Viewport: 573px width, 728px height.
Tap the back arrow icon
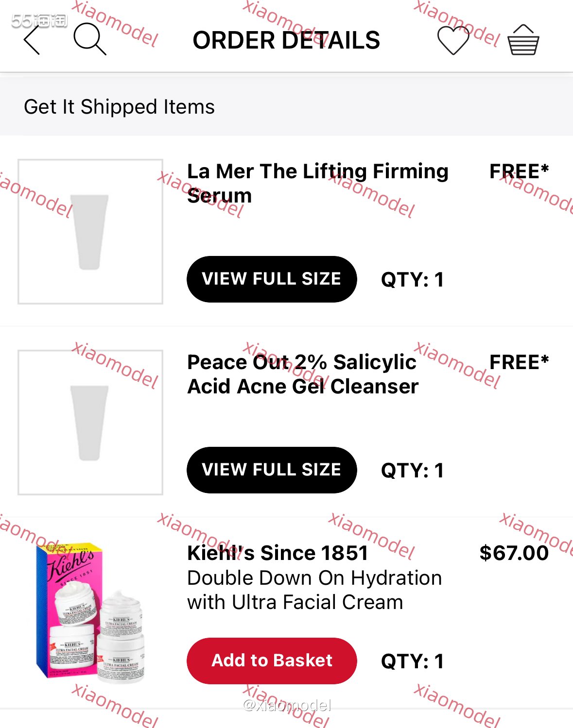click(32, 40)
